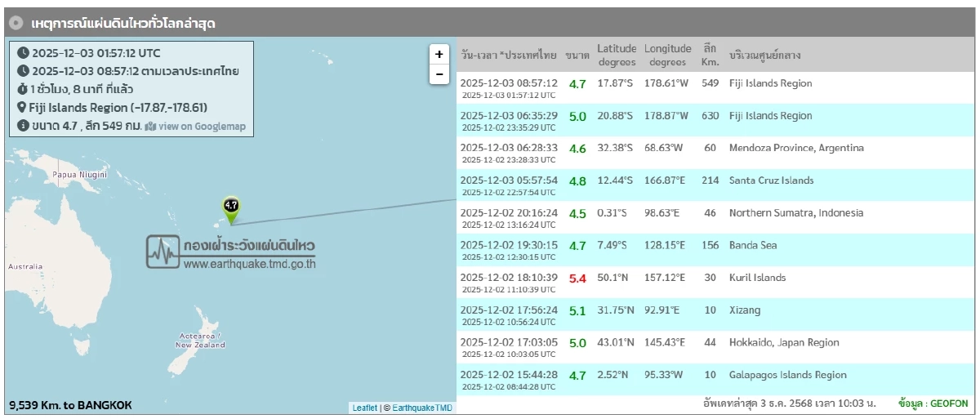Click the clock icon beside UTC time
Screen dimensions: 980x419
pyautogui.click(x=23, y=53)
